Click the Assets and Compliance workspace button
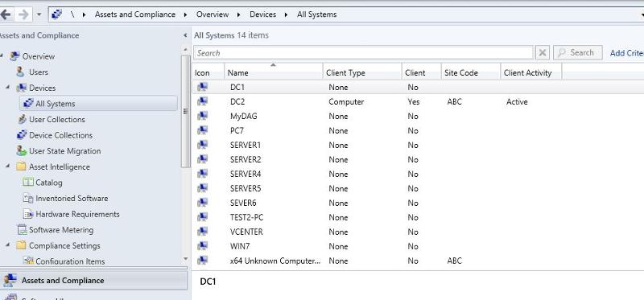Screen dimensions: 644x300 (x=93, y=281)
